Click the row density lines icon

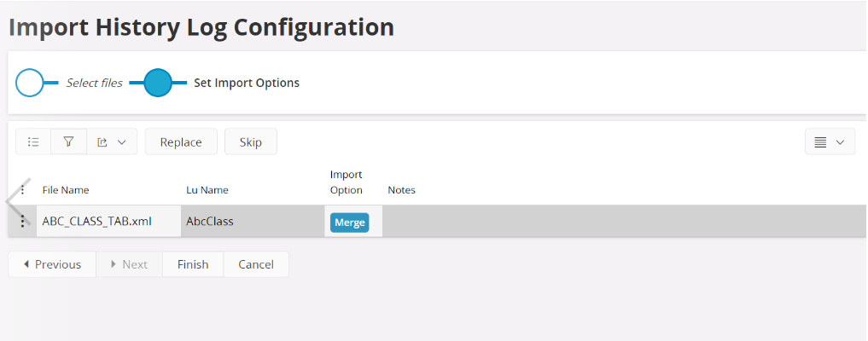[x=820, y=142]
